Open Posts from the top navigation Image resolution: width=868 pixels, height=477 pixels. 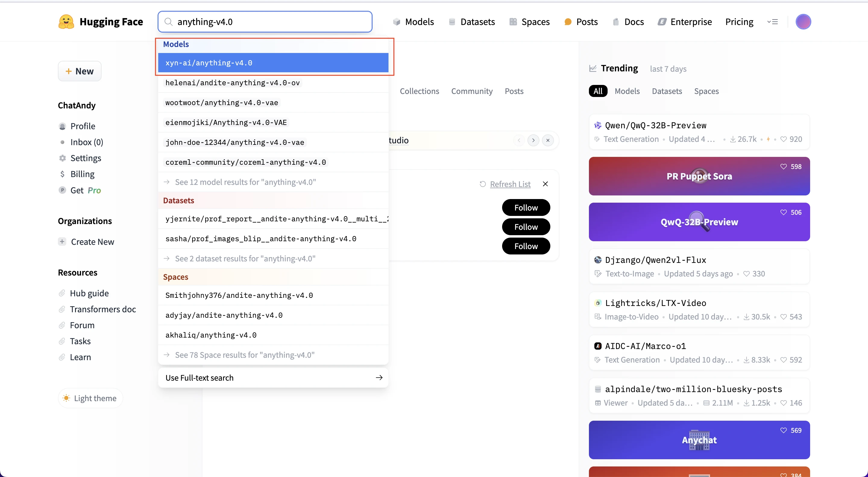click(x=581, y=22)
